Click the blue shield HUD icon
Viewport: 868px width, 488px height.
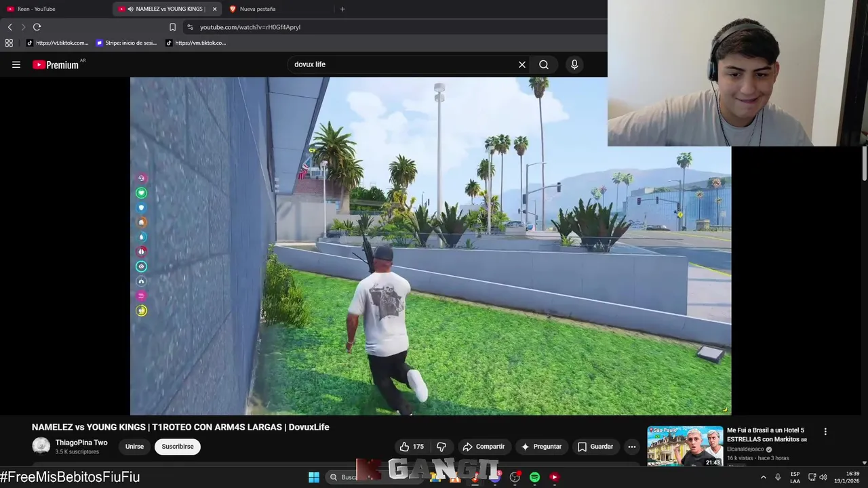point(141,207)
